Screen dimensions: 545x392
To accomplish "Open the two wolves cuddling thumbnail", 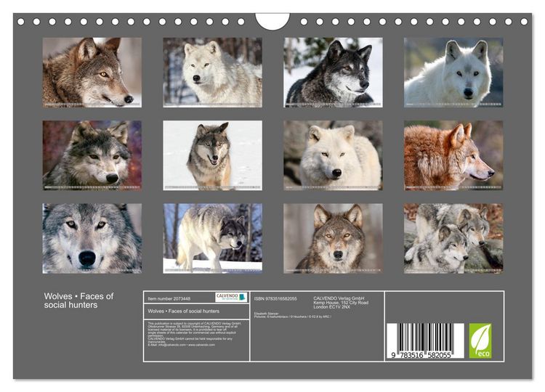I will point(453,238).
